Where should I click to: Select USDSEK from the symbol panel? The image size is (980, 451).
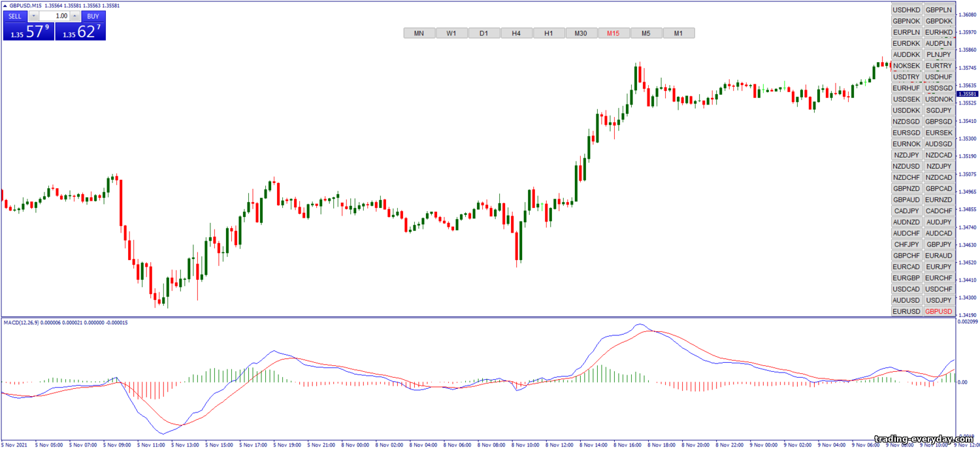(907, 99)
